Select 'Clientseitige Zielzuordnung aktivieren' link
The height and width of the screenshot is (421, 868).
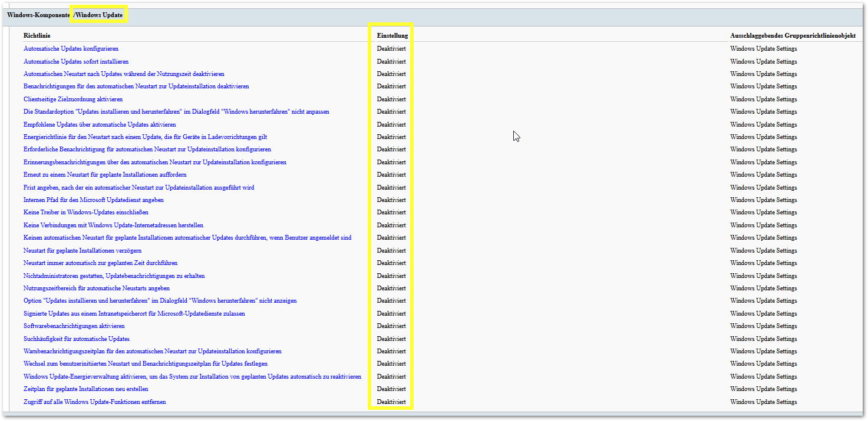(x=73, y=99)
